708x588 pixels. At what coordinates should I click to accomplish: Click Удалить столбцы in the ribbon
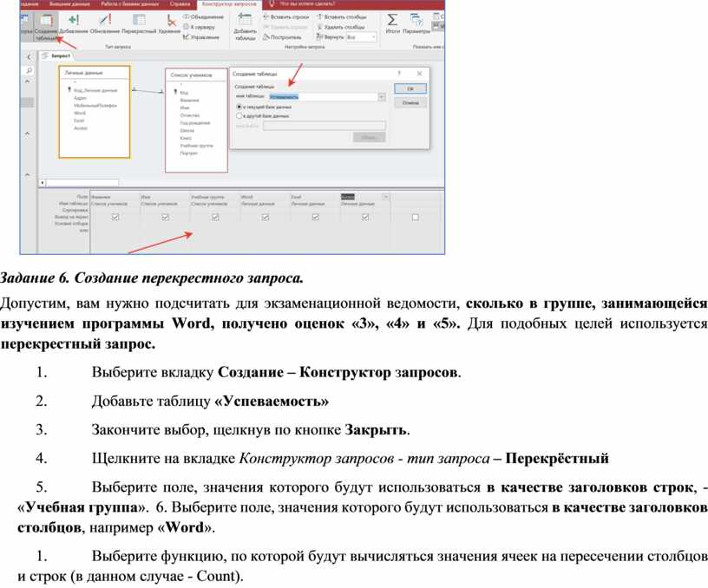point(340,27)
